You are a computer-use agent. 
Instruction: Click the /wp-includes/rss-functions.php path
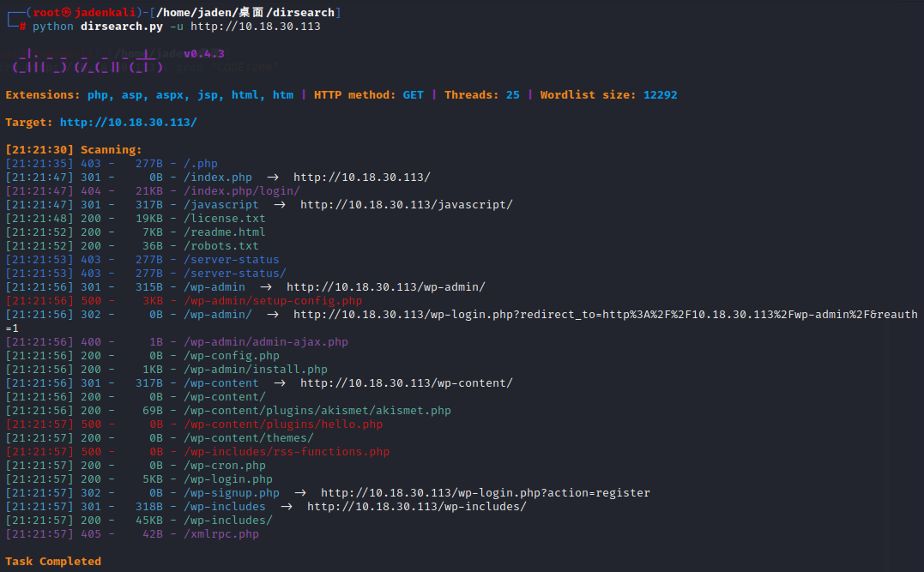(286, 452)
